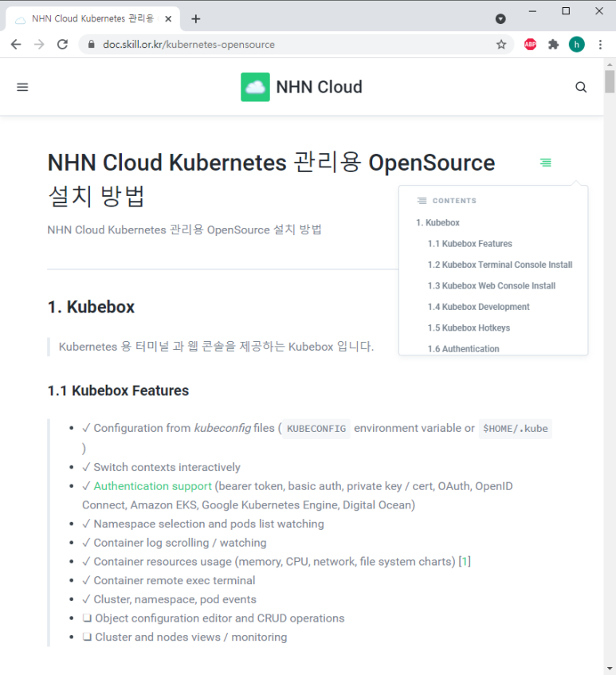
Task: Click 'Switch contexts interactively' list item
Action: coord(167,467)
